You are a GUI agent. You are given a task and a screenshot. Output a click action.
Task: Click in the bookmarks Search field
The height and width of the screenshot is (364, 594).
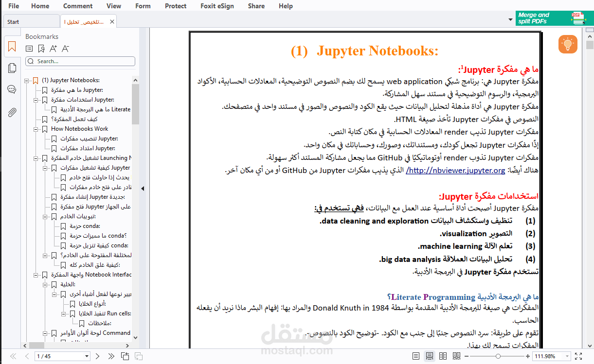click(80, 61)
